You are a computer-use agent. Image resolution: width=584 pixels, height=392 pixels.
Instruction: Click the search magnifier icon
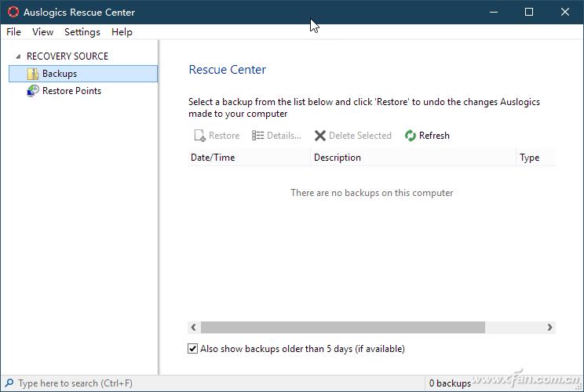pyautogui.click(x=9, y=383)
